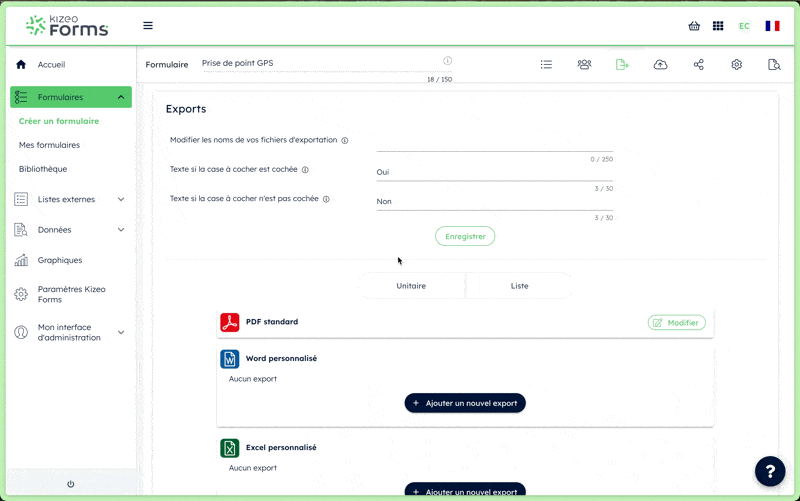The width and height of the screenshot is (800, 501).
Task: Add new export under Excel personnalisé
Action: click(465, 490)
